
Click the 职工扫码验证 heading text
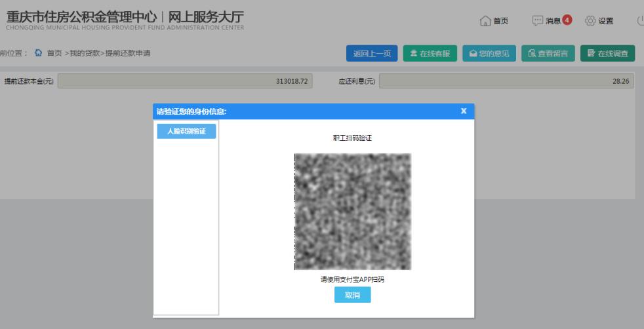point(352,138)
